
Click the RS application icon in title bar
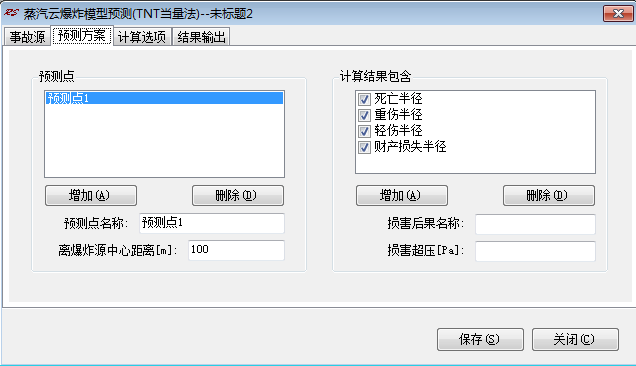[x=11, y=13]
